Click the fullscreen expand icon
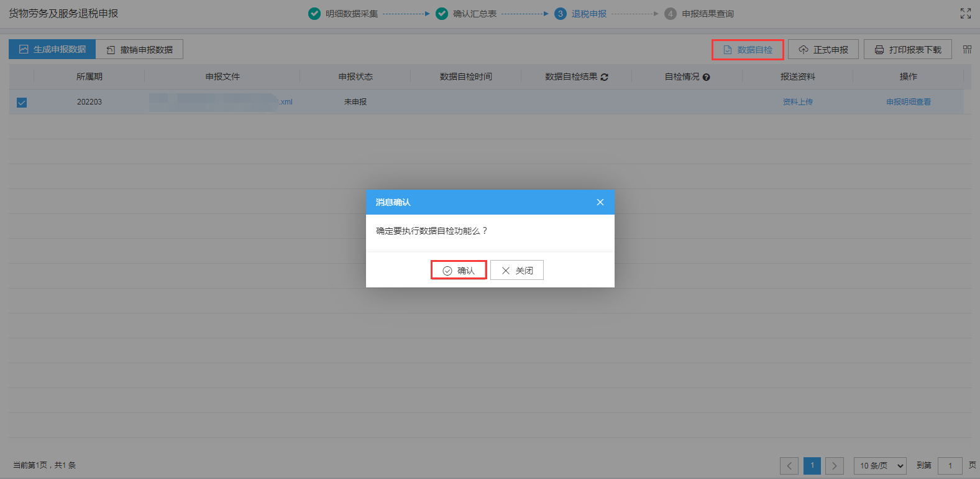 click(x=965, y=14)
